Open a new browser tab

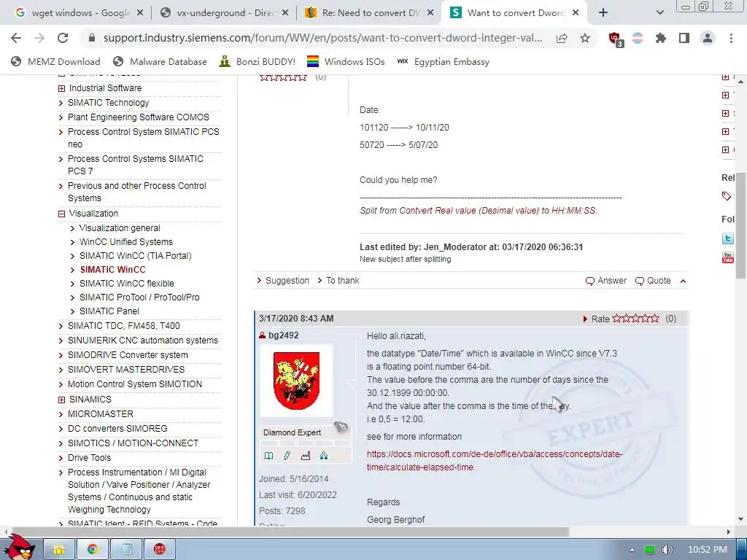[x=603, y=13]
